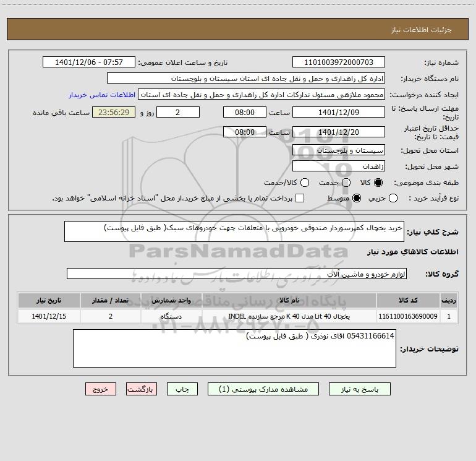Click the تاریخ نیاز column header
The height and width of the screenshot is (461, 476).
point(49,300)
